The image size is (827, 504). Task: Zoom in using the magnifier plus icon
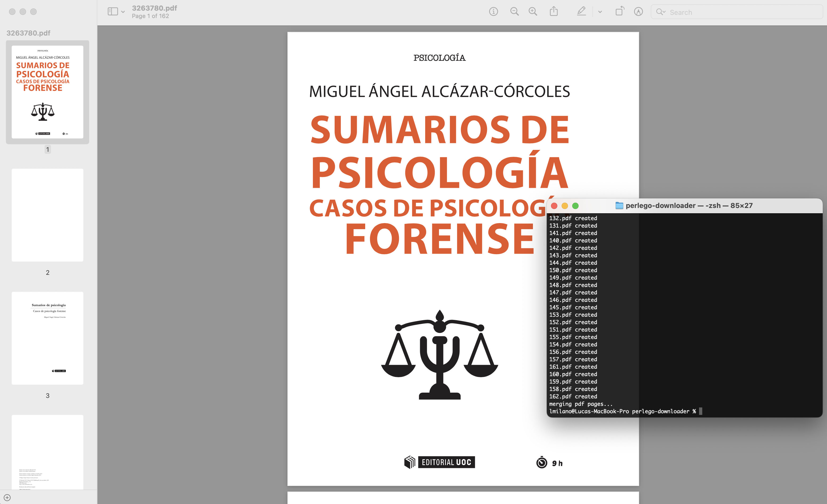point(533,12)
